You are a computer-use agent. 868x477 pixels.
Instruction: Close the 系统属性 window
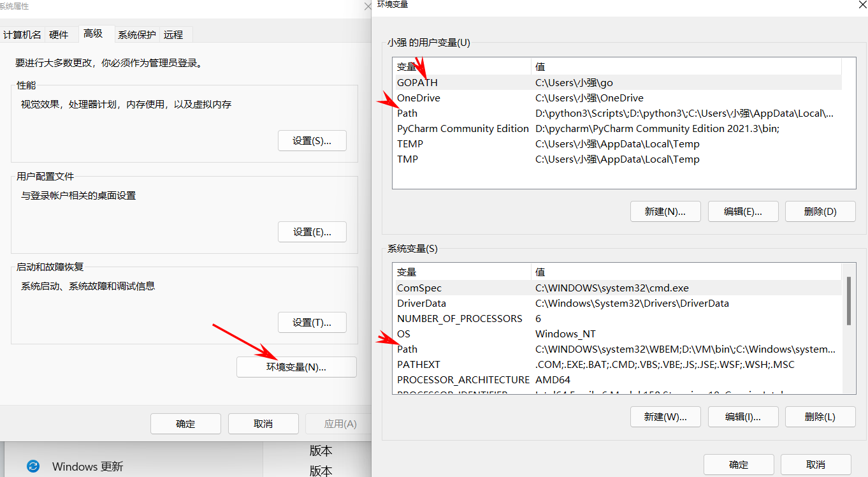[x=367, y=6]
